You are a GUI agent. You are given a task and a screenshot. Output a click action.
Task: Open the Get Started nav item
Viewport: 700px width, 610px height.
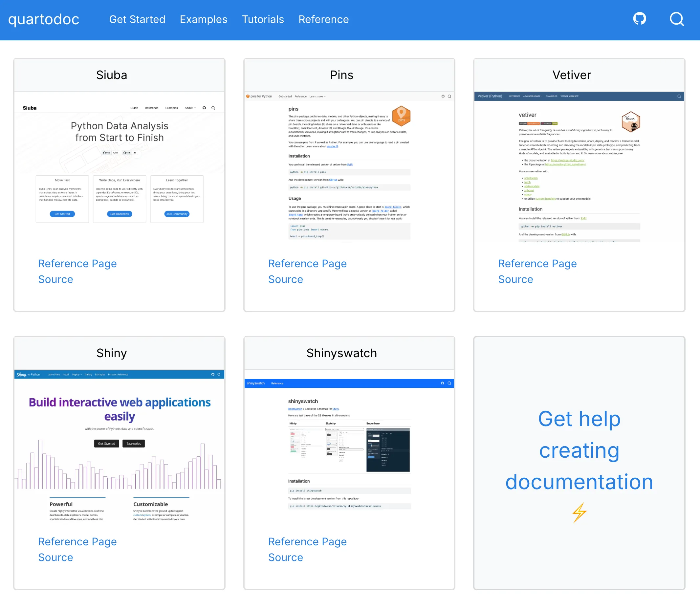(x=137, y=19)
